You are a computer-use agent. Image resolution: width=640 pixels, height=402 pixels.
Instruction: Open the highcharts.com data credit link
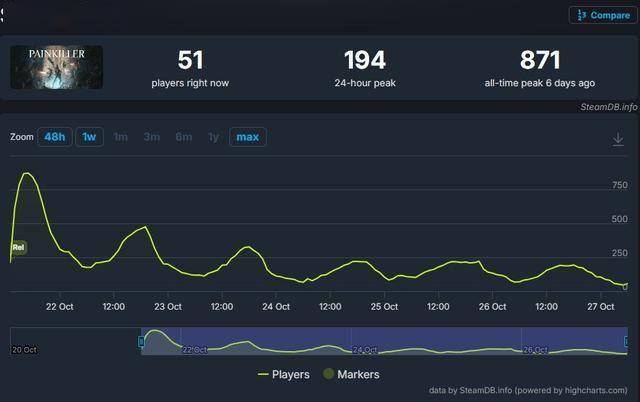[x=586, y=390]
